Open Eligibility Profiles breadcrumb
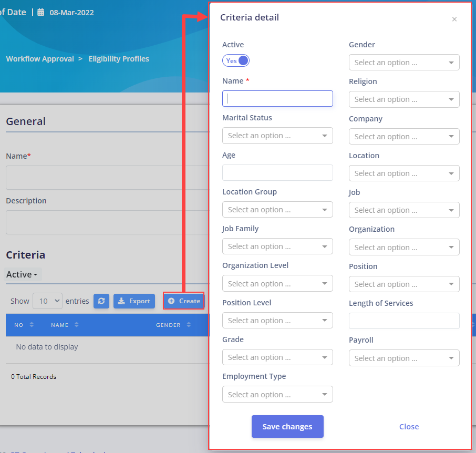The image size is (476, 453). [119, 59]
